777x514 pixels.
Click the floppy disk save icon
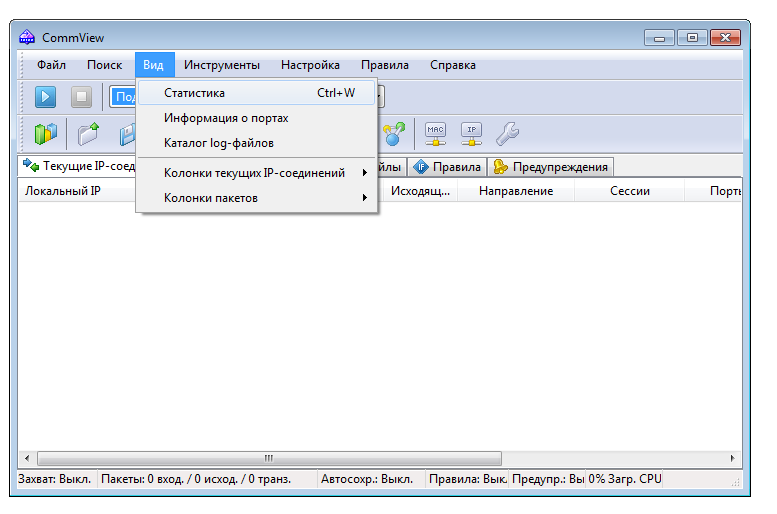(127, 135)
